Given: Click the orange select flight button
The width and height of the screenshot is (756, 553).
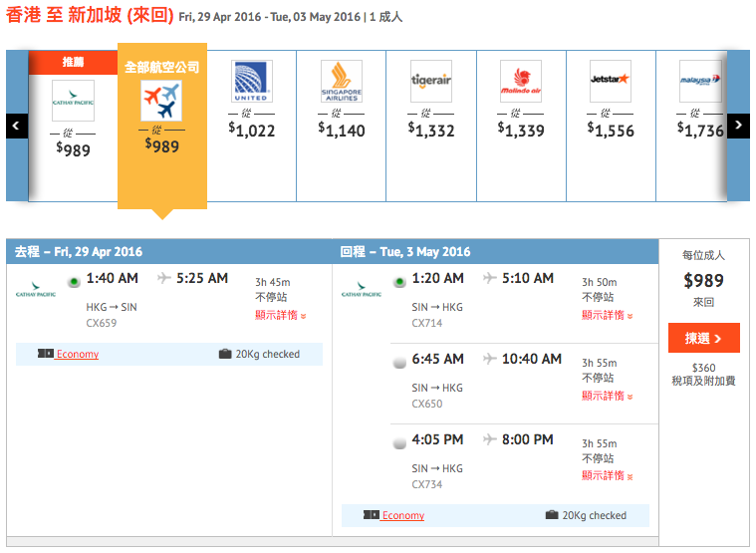Looking at the screenshot, I should [x=703, y=338].
